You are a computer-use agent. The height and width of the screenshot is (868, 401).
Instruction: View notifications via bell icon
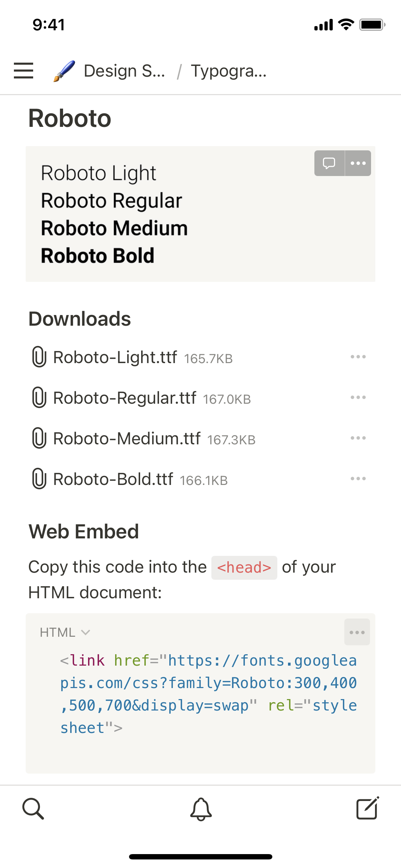click(201, 809)
